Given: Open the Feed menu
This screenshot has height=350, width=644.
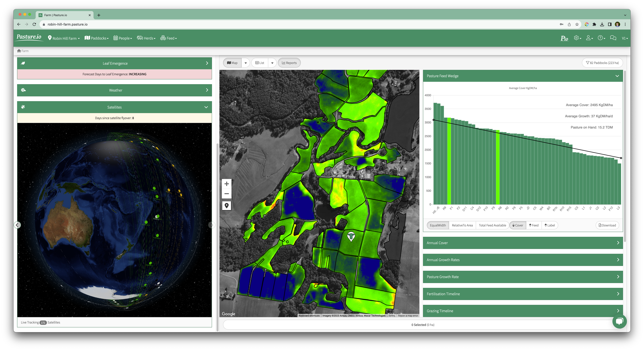Looking at the screenshot, I should [168, 38].
